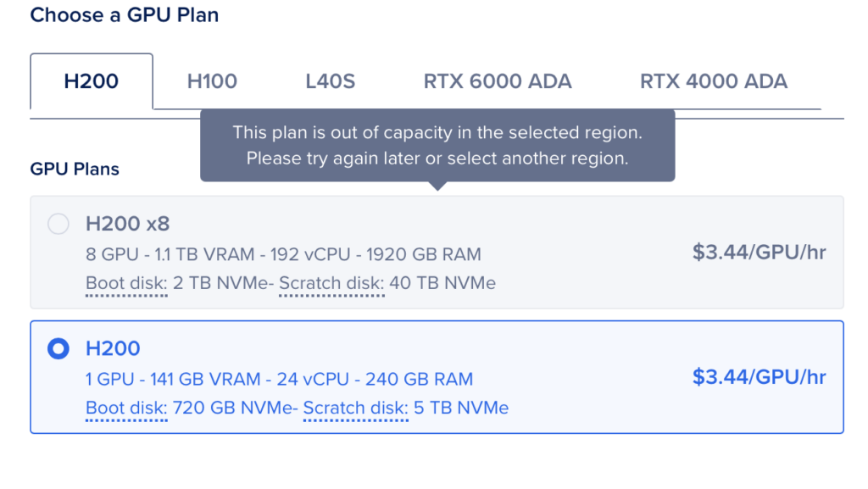
Task: Click the 1 GPU H200 plan title
Action: (113, 348)
